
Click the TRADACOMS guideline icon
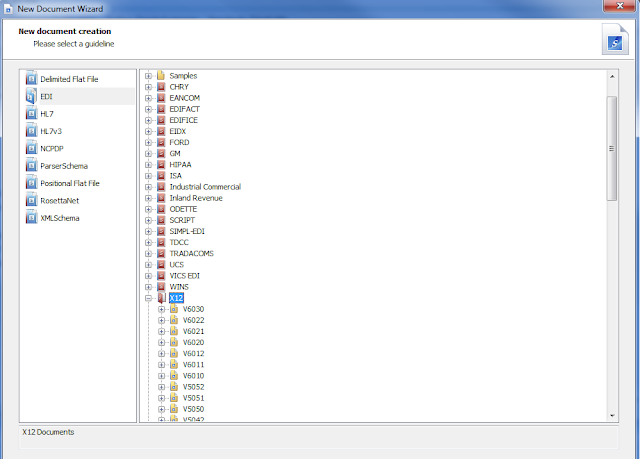click(161, 253)
